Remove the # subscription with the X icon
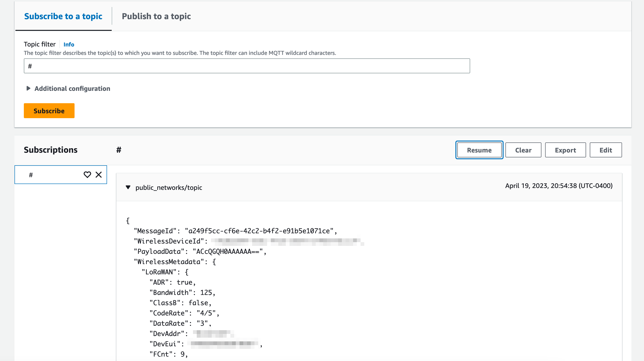The height and width of the screenshot is (361, 644). pyautogui.click(x=99, y=175)
